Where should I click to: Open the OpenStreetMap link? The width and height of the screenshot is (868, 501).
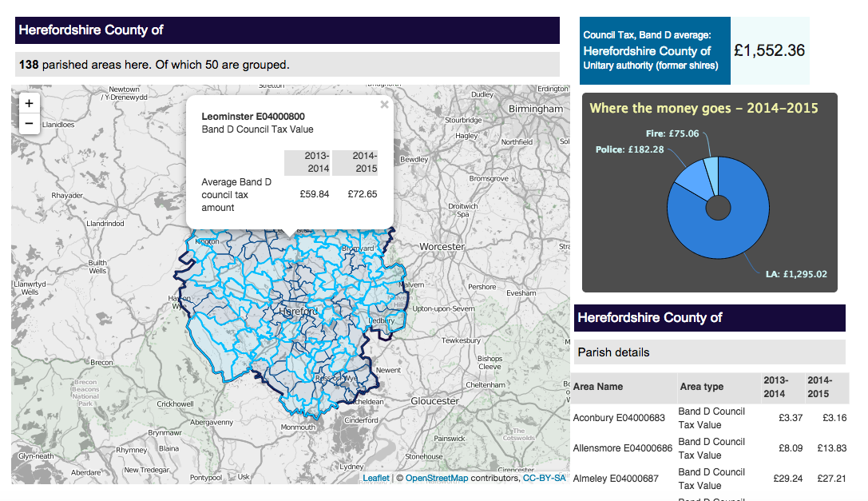tap(437, 478)
